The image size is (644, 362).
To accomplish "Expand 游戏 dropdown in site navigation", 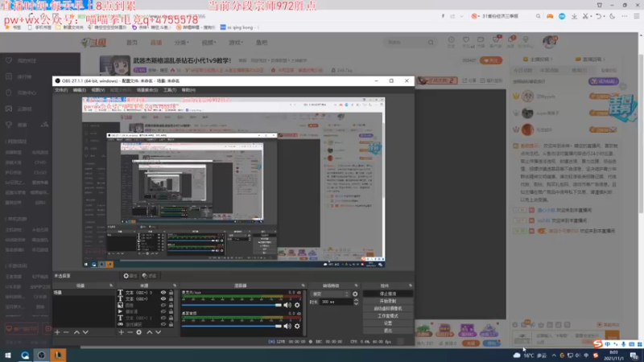I will 236,43.
